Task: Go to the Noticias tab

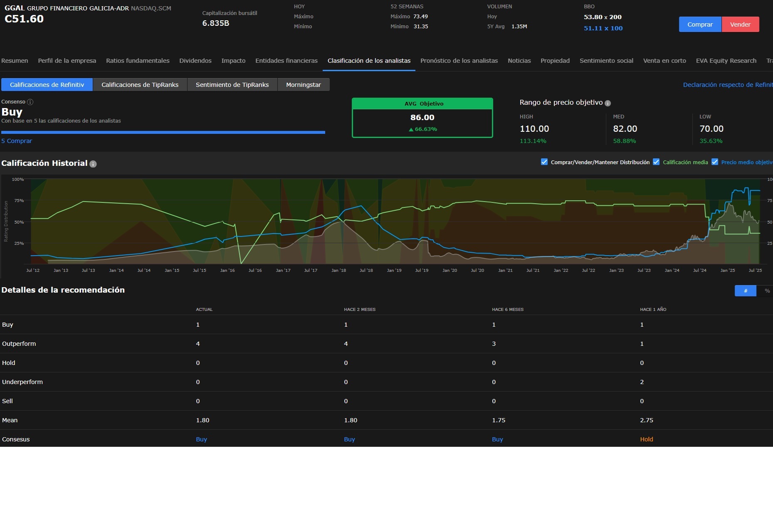Action: coord(519,61)
